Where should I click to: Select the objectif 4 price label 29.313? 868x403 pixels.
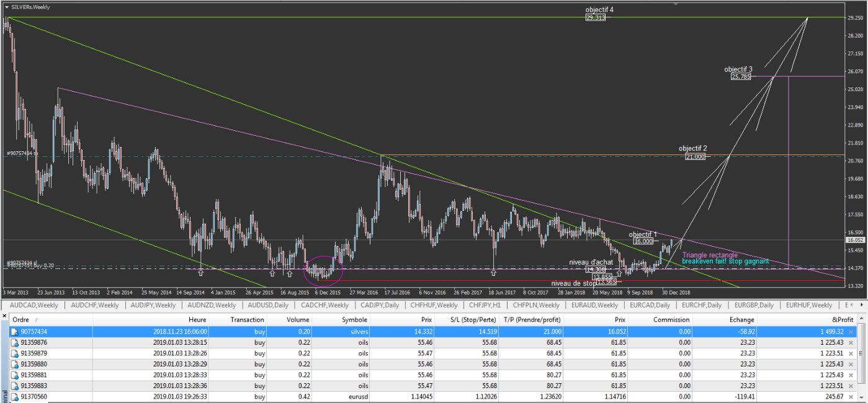click(x=594, y=18)
